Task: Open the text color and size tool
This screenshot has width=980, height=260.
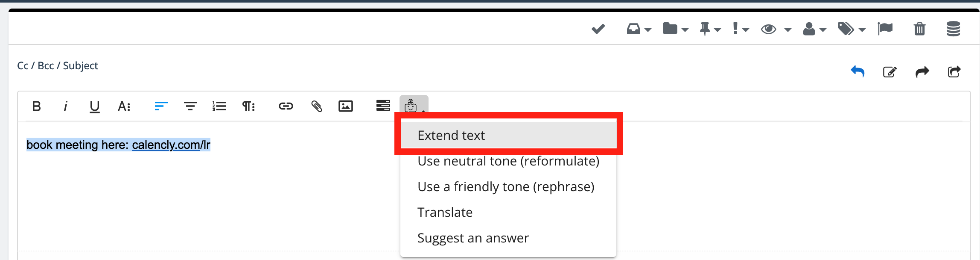Action: point(124,106)
